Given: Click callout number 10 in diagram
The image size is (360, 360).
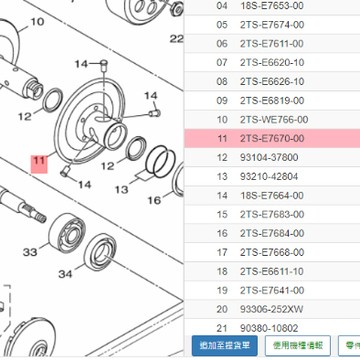Looking at the screenshot, I should click(37, 22).
